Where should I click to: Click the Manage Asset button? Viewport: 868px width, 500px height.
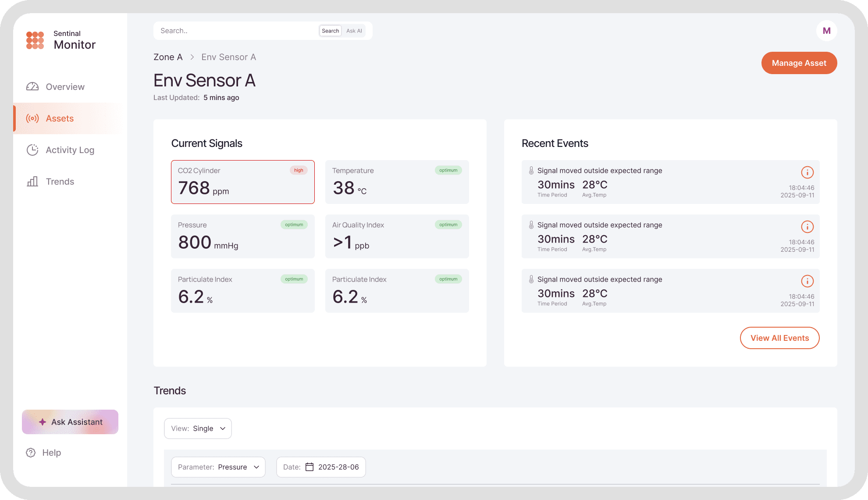(799, 63)
